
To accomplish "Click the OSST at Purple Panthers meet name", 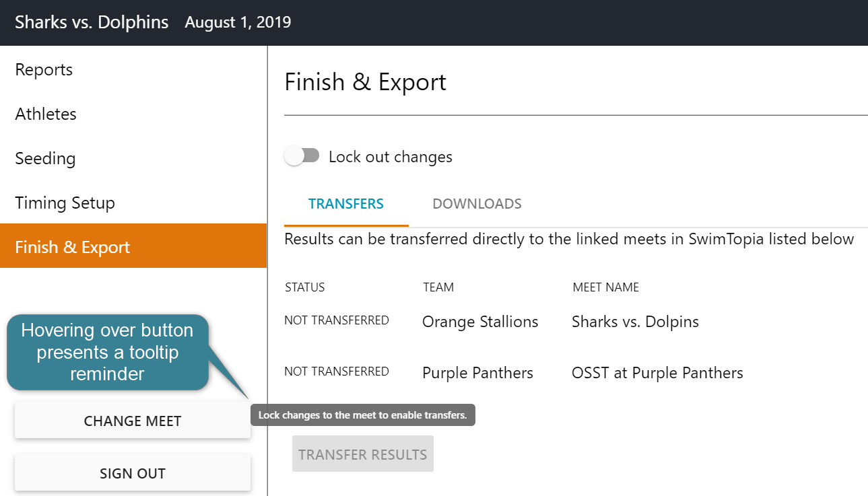I will [x=657, y=373].
